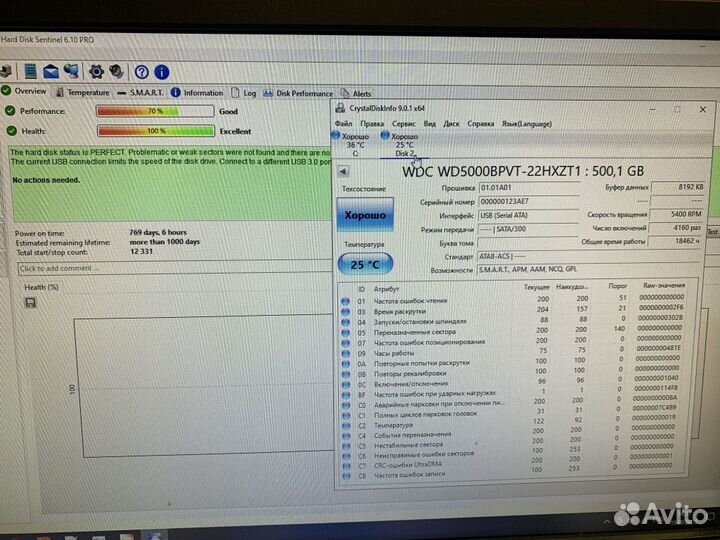This screenshot has width=720, height=540.
Task: Click status circle of attribute C2 Температура row
Action: pos(346,426)
